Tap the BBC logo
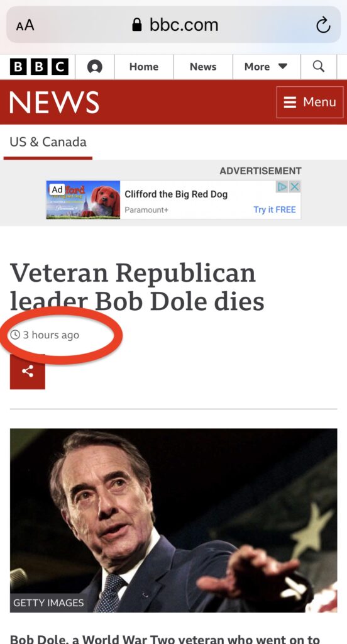 [x=39, y=67]
